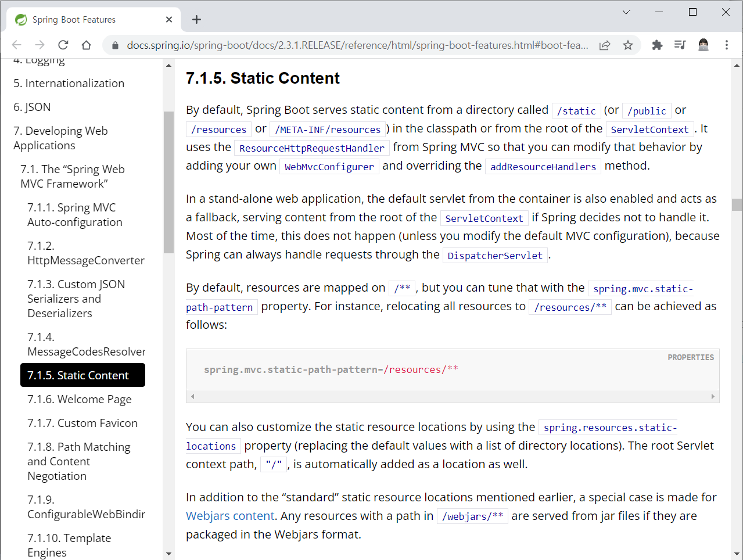Click the PROPERTIES label on code block
This screenshot has width=743, height=560.
pyautogui.click(x=691, y=357)
